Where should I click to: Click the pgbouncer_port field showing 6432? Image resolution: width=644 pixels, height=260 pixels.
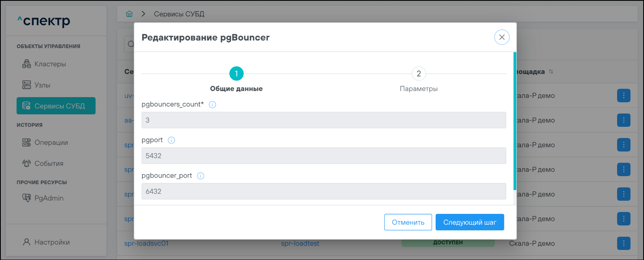324,191
